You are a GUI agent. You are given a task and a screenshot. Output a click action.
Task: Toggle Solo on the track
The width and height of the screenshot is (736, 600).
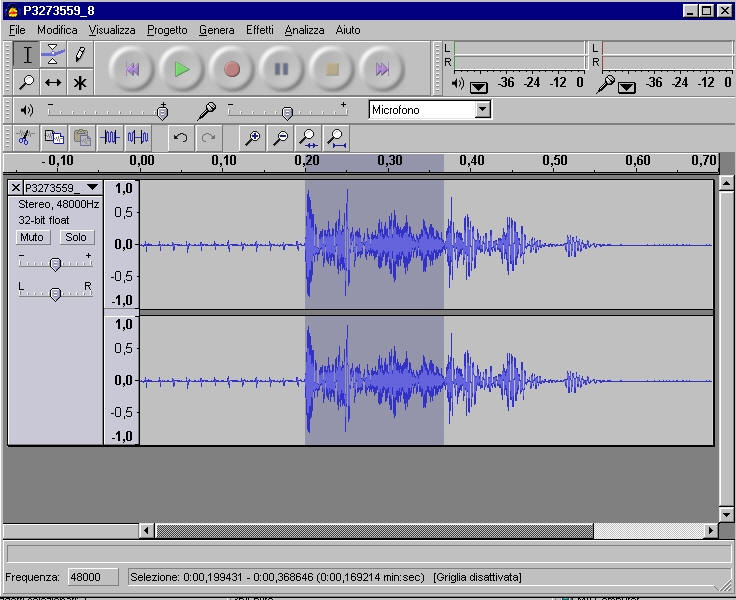click(76, 238)
